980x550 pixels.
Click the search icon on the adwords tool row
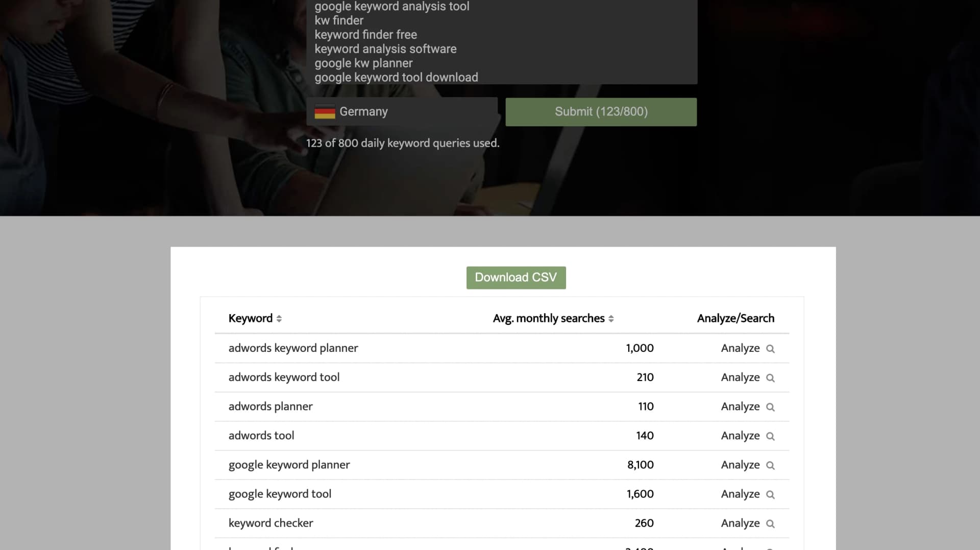tap(770, 436)
